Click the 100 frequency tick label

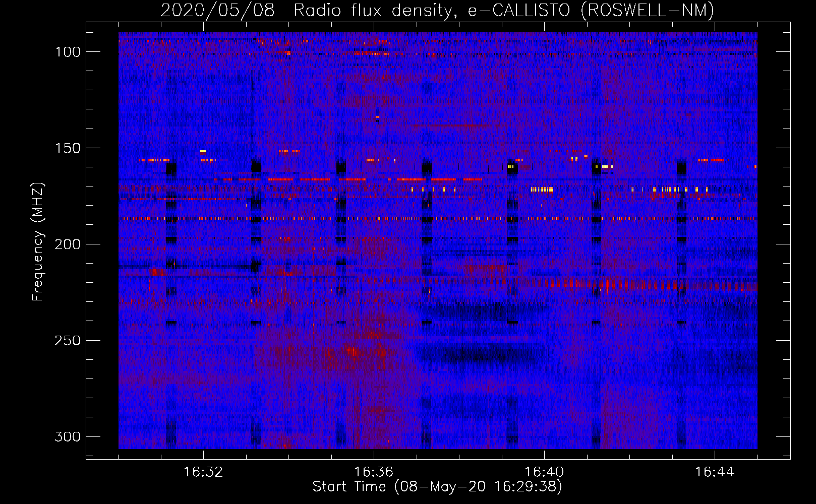tap(68, 52)
